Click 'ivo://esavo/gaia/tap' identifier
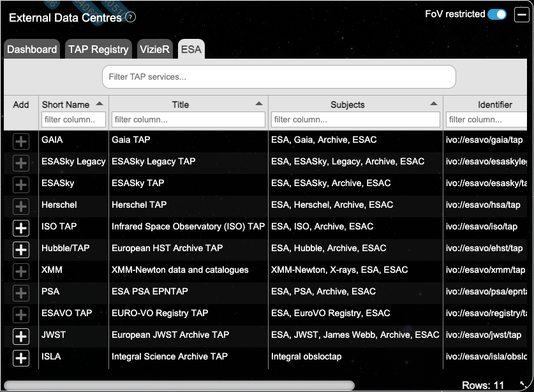 [x=484, y=140]
